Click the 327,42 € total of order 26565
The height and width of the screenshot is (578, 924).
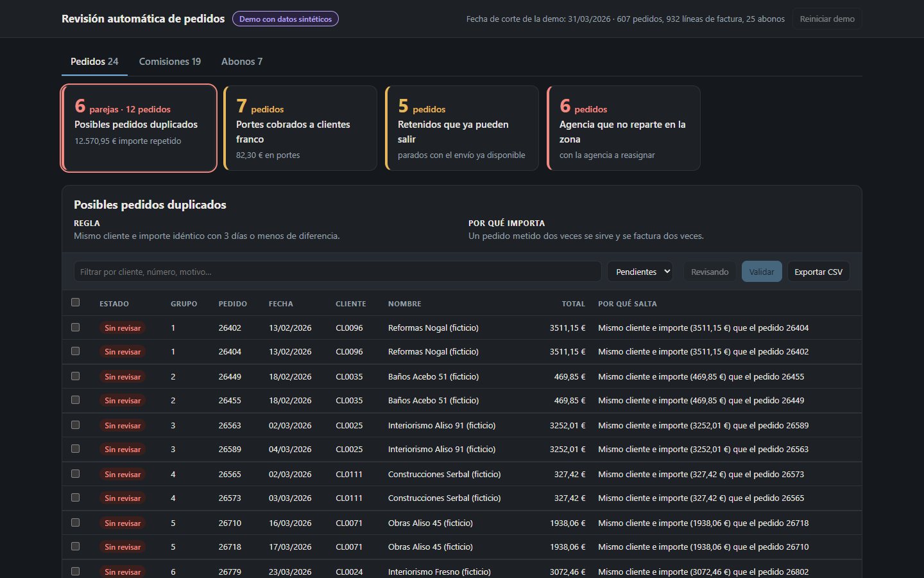point(570,474)
